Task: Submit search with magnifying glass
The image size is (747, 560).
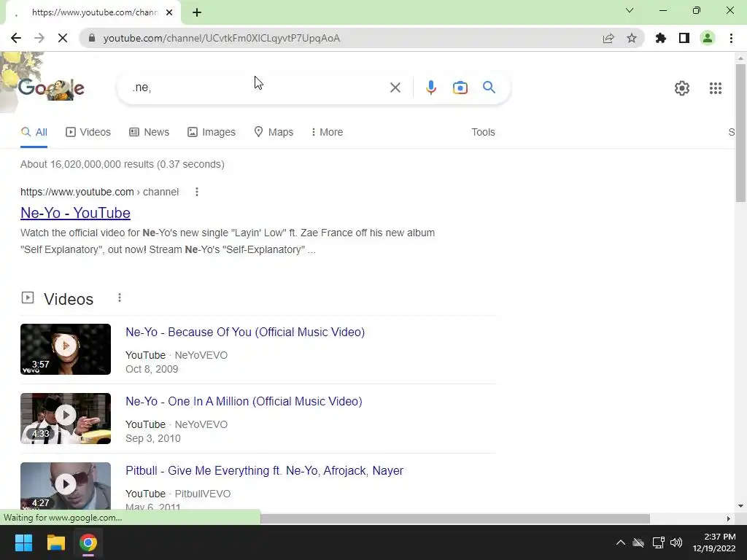Action: [489, 87]
